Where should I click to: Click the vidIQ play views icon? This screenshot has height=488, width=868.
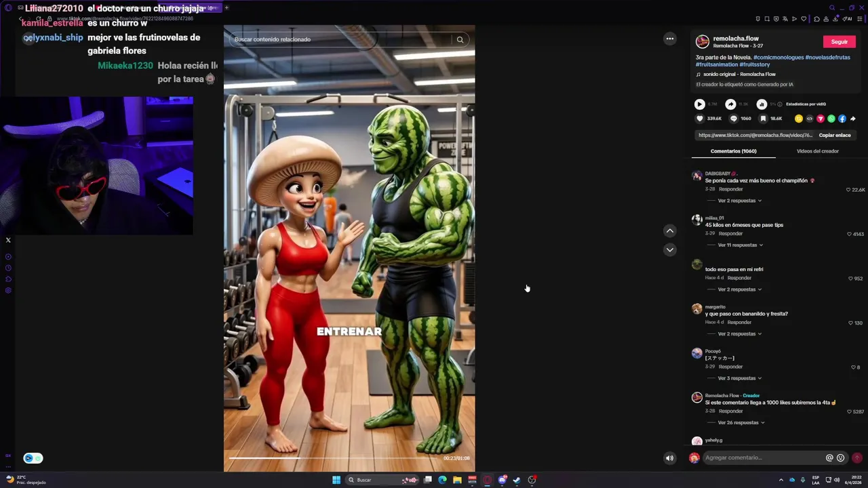(699, 104)
